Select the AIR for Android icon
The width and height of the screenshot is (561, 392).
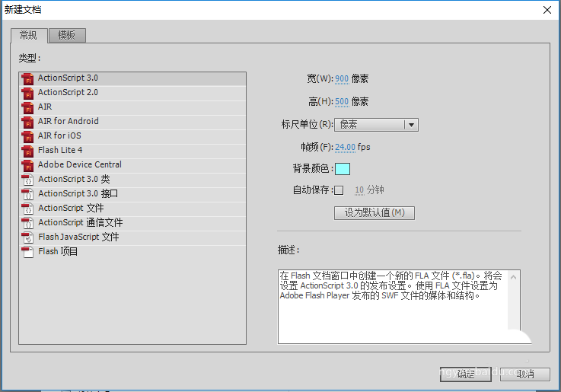27,122
